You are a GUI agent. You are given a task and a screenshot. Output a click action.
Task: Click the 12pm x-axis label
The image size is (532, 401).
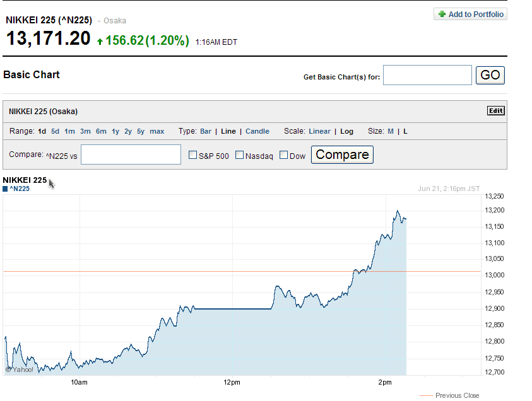(x=232, y=382)
